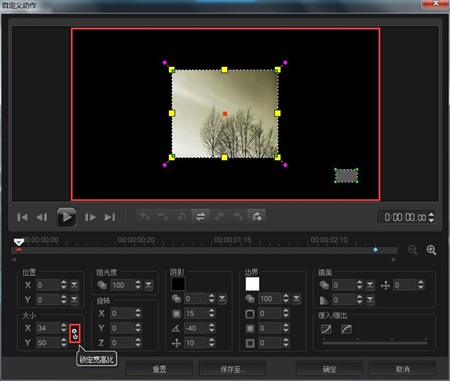Click the top-middle yellow resize handle

(224, 70)
